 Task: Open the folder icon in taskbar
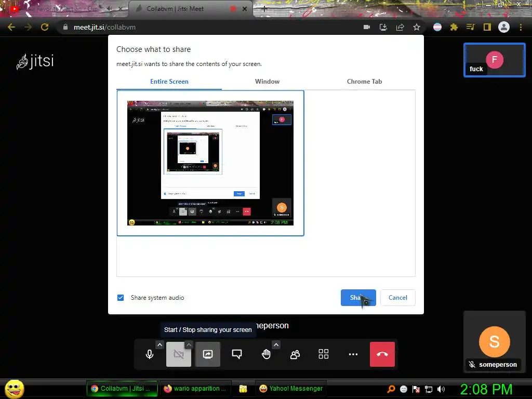click(243, 389)
